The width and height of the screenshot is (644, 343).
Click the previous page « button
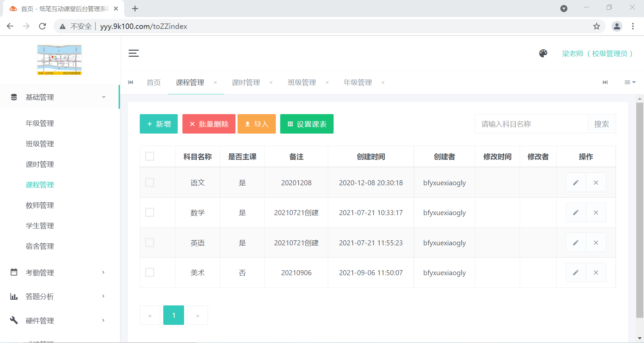pos(150,315)
